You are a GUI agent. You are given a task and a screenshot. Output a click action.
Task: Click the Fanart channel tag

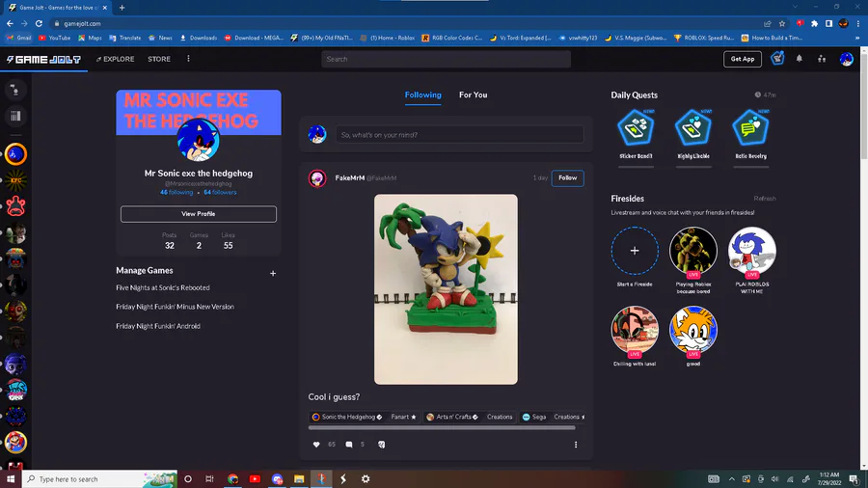pos(403,418)
